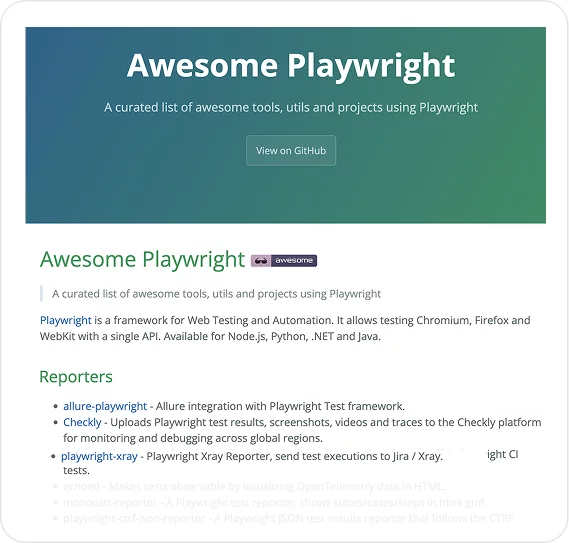
Task: Click the green Awesome Playwright heading
Action: [142, 259]
